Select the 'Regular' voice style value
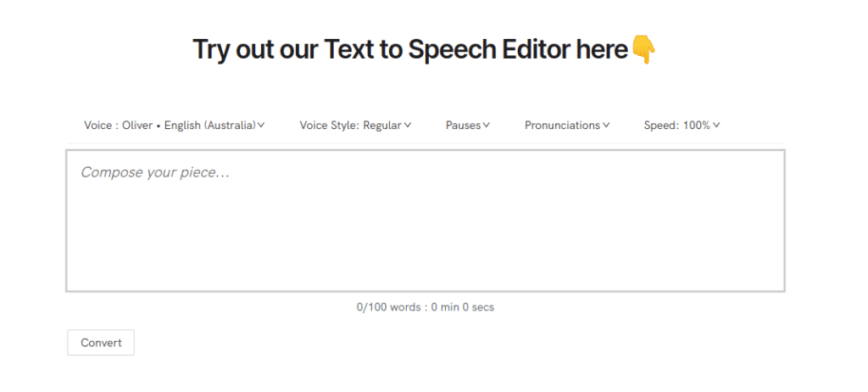Screen dimensions: 868x392 [382, 126]
